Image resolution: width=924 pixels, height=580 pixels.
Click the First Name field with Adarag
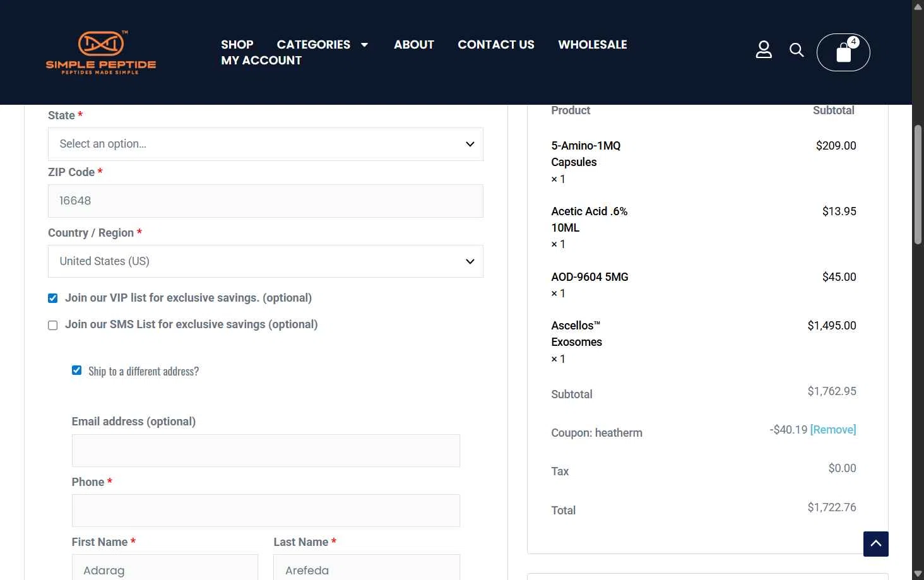(165, 567)
